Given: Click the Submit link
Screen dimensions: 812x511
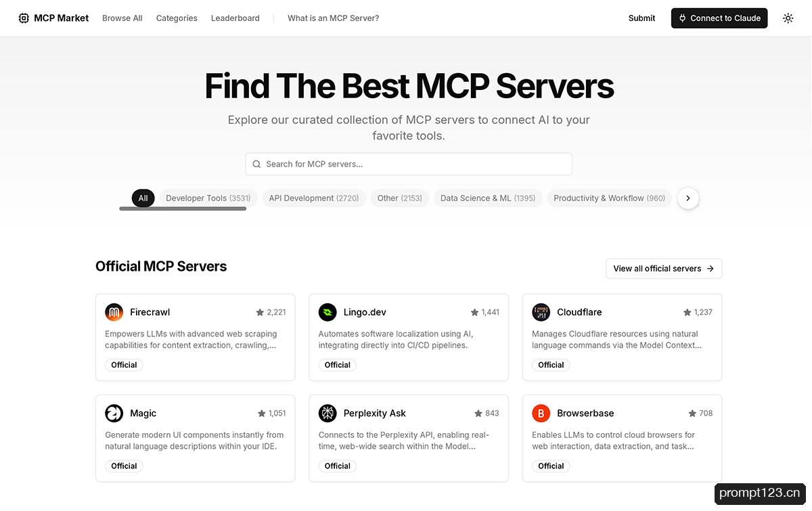Looking at the screenshot, I should click(641, 18).
